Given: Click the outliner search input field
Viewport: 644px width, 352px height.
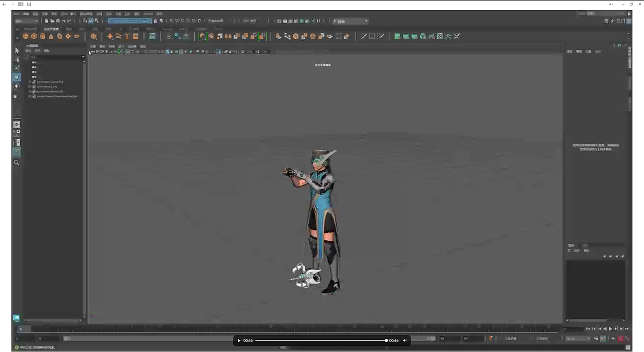Looking at the screenshot, I should pyautogui.click(x=54, y=57).
